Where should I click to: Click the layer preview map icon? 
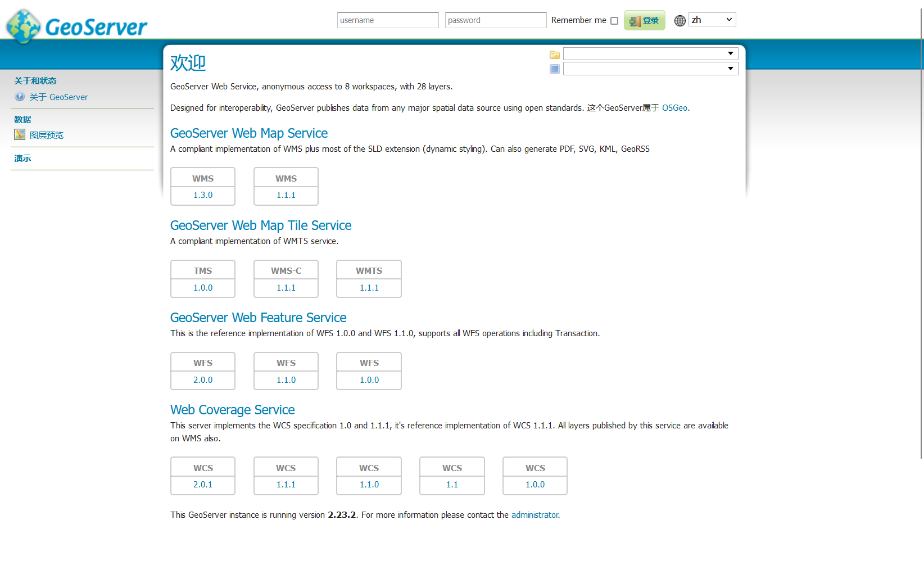tap(20, 134)
